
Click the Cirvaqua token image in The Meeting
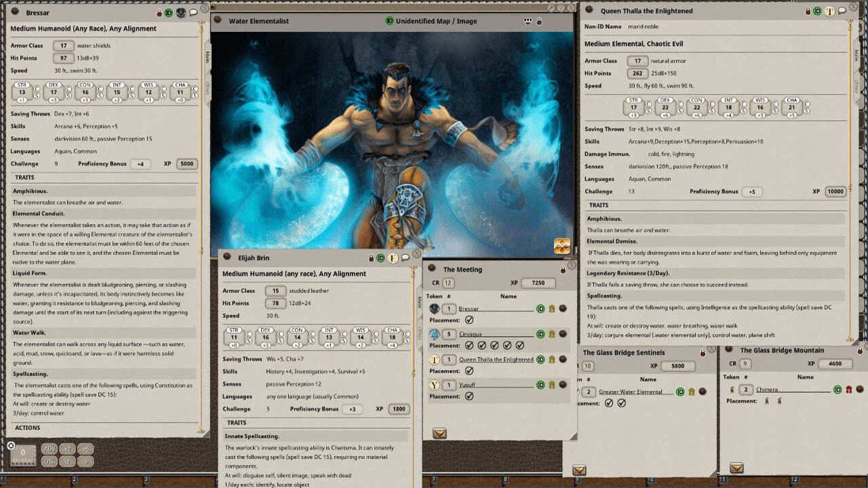pos(435,334)
